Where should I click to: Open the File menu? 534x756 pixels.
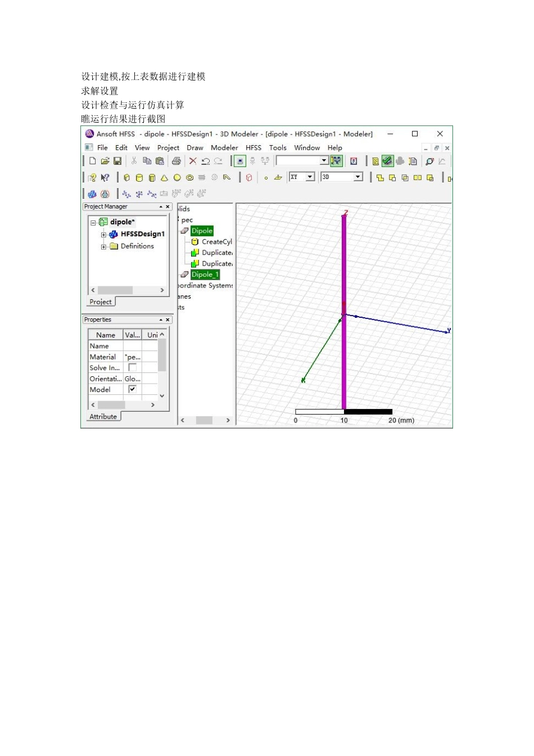pos(102,147)
